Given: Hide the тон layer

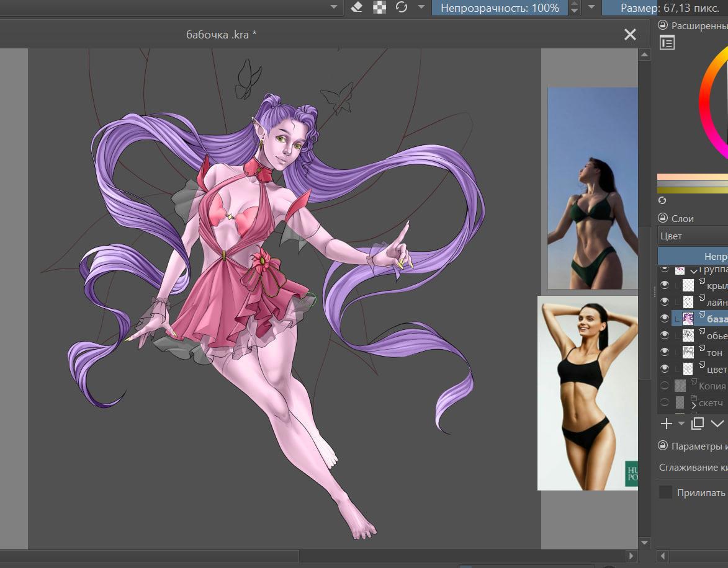Looking at the screenshot, I should click(665, 352).
